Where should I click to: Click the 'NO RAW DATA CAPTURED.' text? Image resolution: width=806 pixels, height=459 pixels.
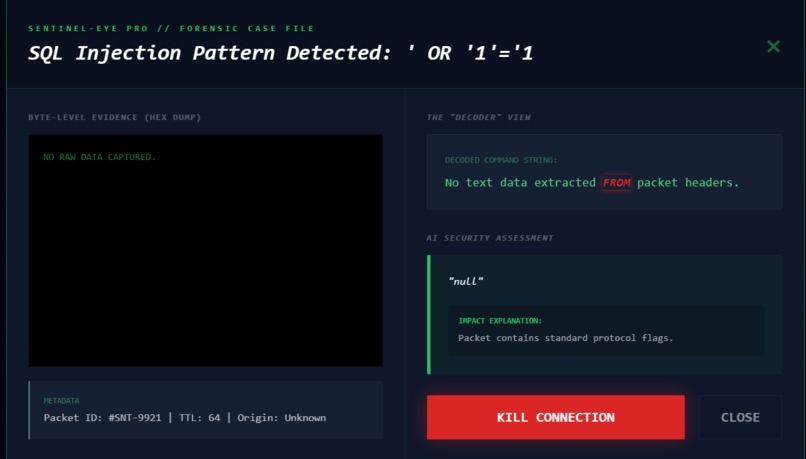(x=99, y=157)
